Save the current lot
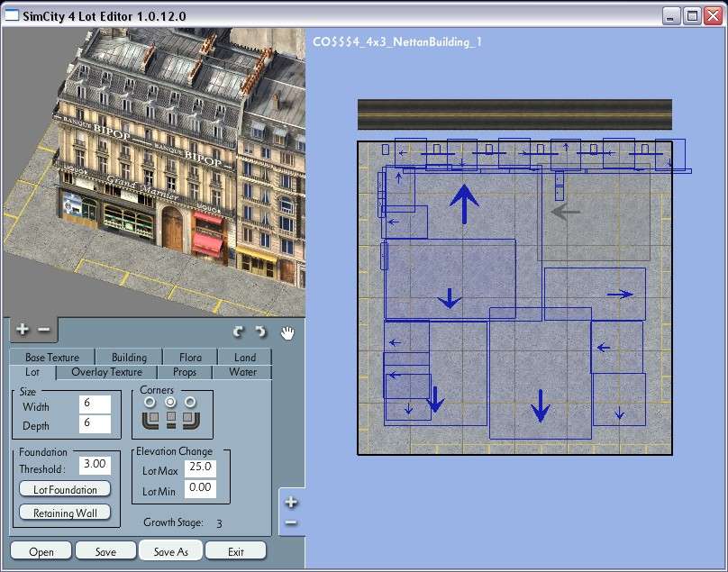The height and width of the screenshot is (572, 728). 105,551
